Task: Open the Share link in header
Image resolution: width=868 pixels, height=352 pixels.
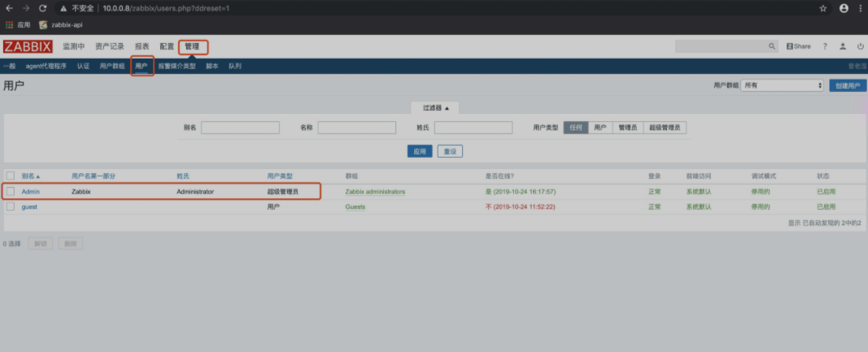Action: point(798,46)
